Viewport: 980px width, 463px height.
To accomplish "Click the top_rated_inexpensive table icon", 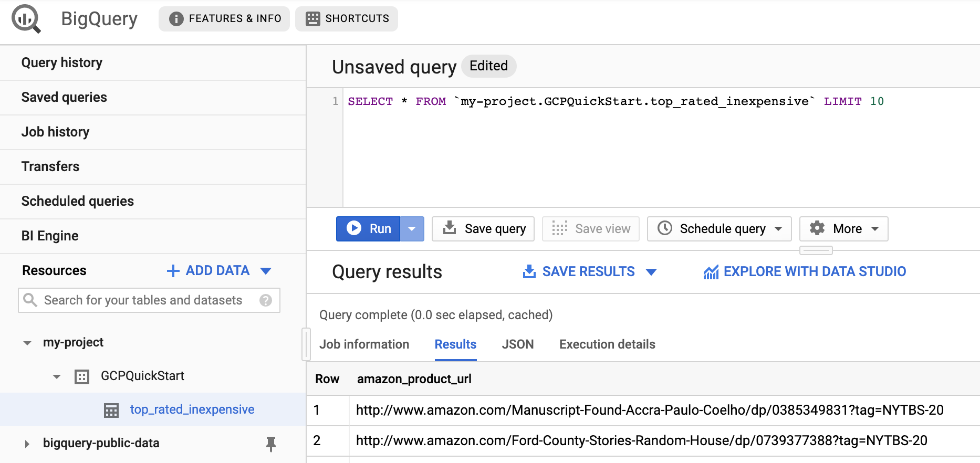I will pyautogui.click(x=111, y=410).
